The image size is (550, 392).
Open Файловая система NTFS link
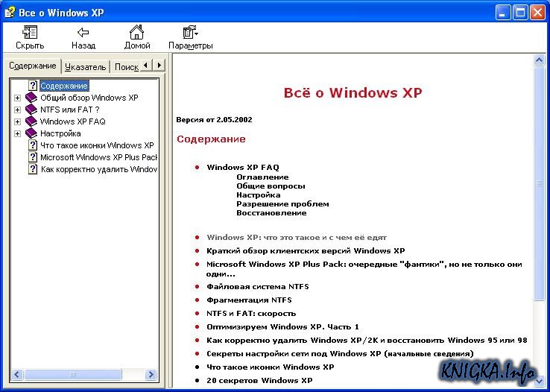[x=257, y=286]
